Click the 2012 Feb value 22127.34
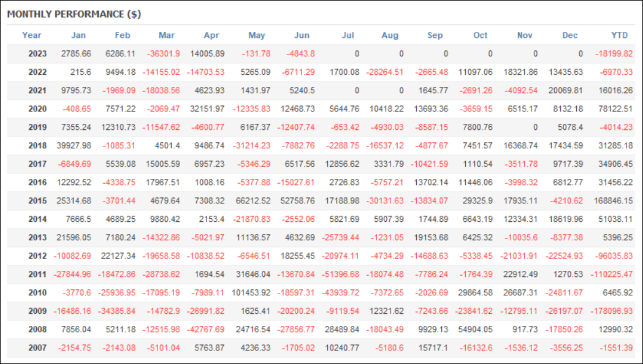This screenshot has width=643, height=364. 118,256
